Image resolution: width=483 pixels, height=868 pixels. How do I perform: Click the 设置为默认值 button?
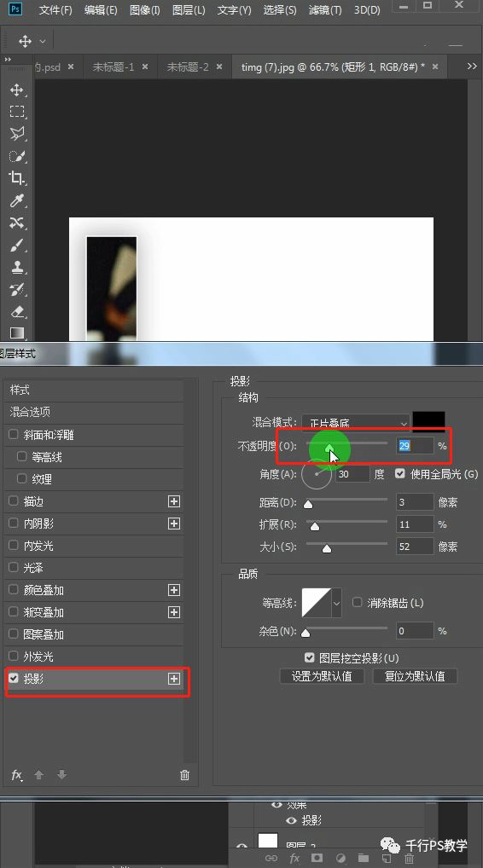[322, 676]
